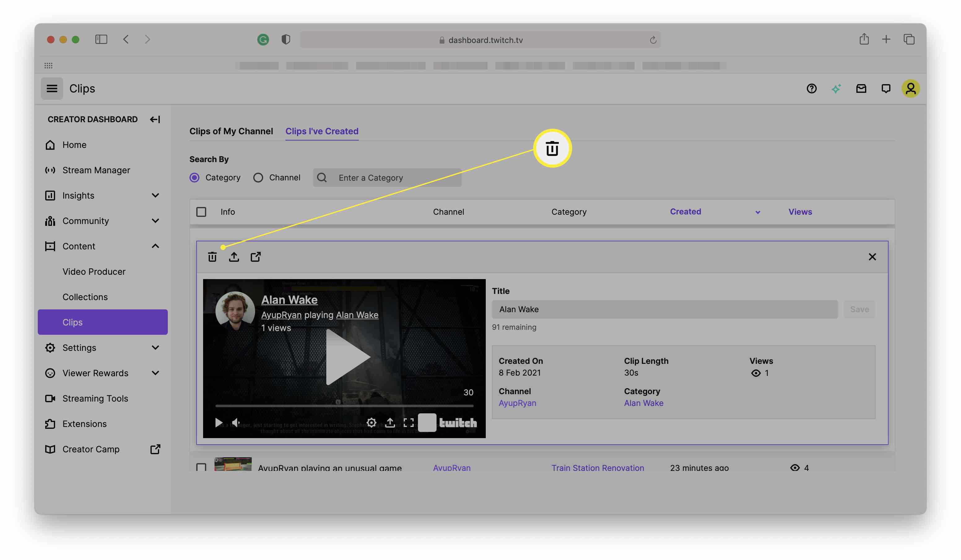Expand the Insights section
Screen dimensions: 961x560
(x=155, y=196)
